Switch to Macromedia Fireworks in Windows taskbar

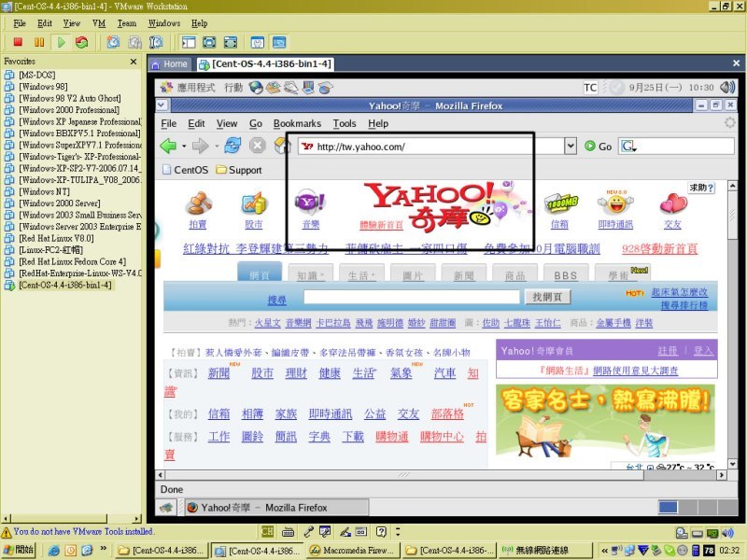coord(353,551)
